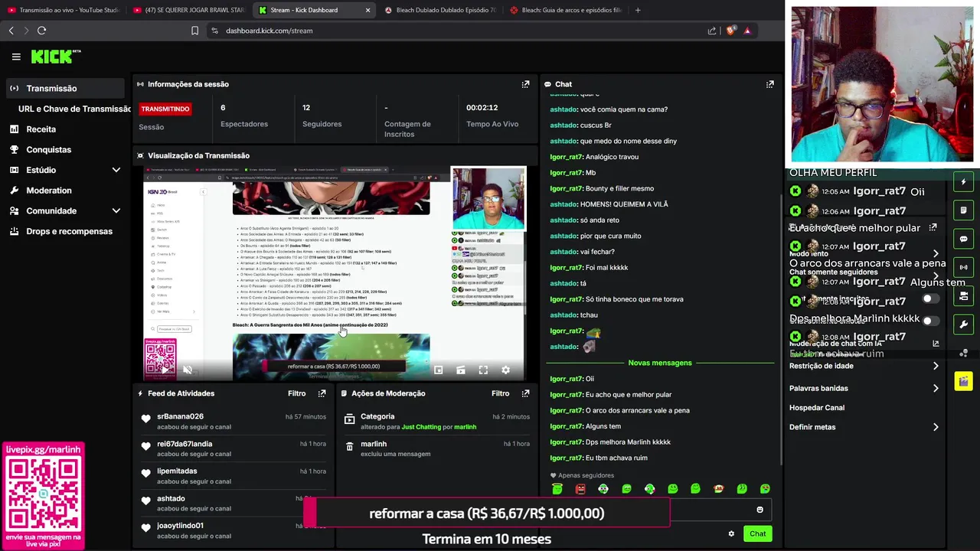Image resolution: width=980 pixels, height=551 pixels.
Task: Open picture-in-picture for stream preview
Action: pos(438,370)
